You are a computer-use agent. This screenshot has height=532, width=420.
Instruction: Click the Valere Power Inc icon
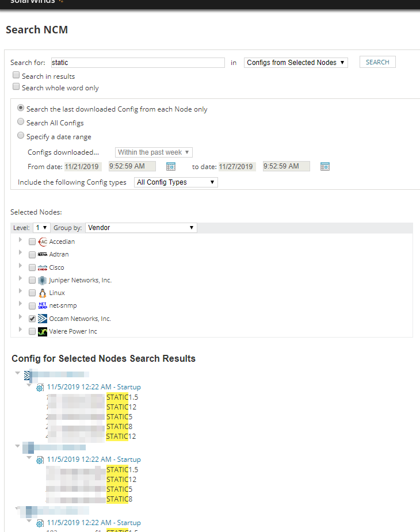point(43,331)
